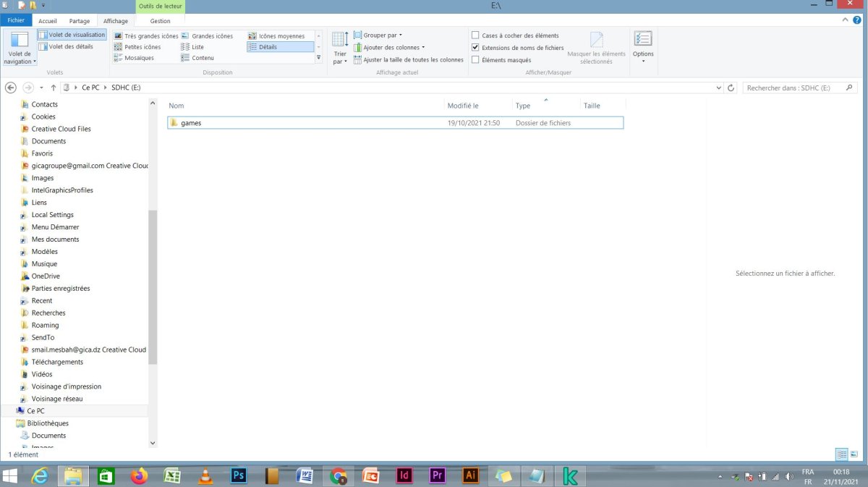Open the Fichier menu
Viewport: 868px width, 487px height.
click(x=16, y=21)
